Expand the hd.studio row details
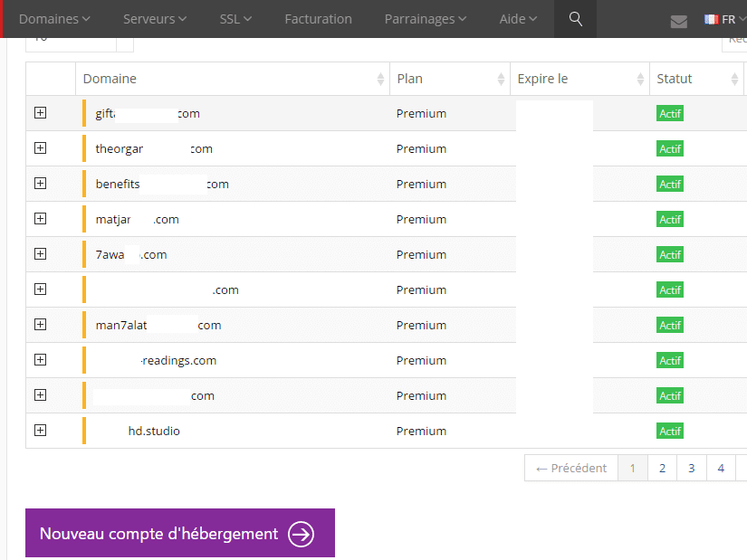The width and height of the screenshot is (747, 560). (x=40, y=430)
